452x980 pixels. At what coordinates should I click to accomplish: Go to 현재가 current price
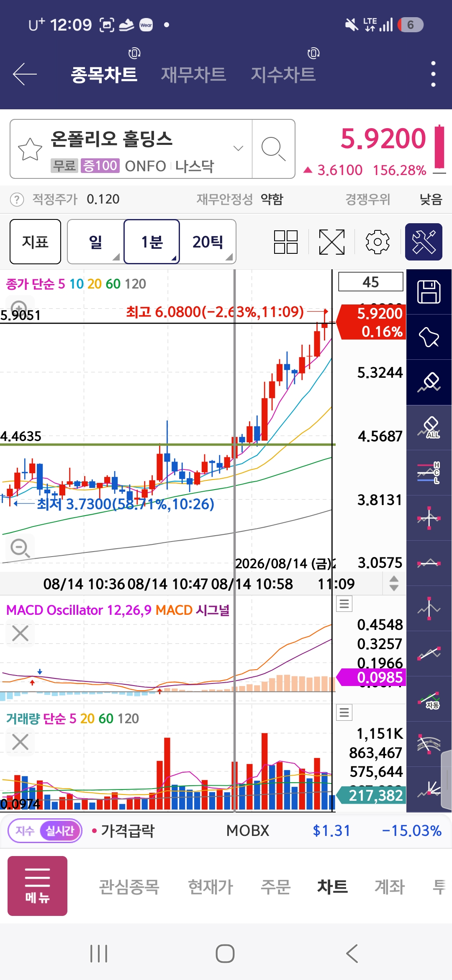(211, 887)
